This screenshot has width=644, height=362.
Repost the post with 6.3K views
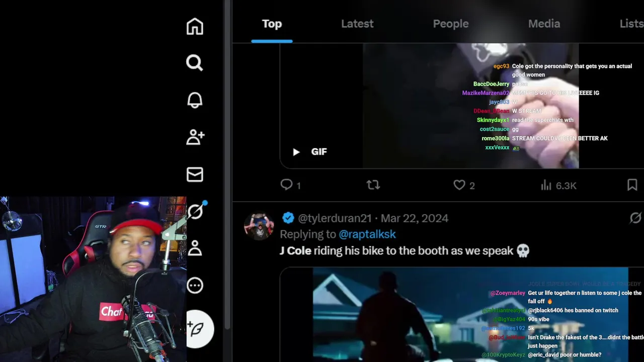coord(373,185)
